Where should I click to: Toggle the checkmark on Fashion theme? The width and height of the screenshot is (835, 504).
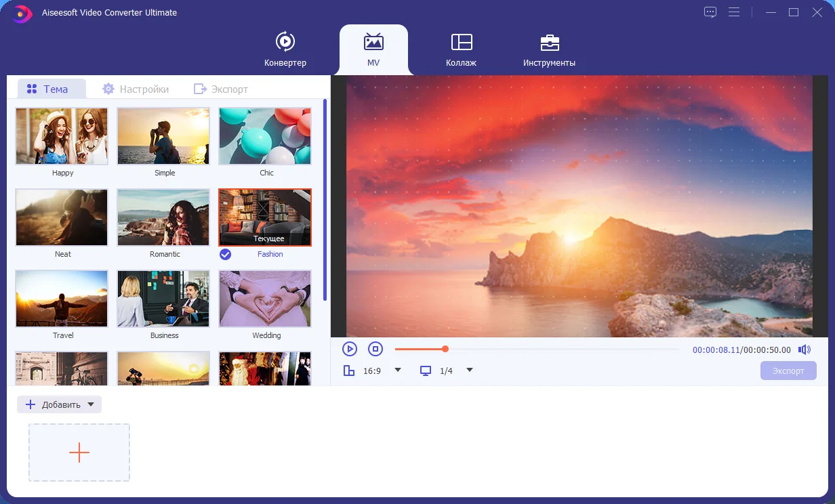pos(226,254)
